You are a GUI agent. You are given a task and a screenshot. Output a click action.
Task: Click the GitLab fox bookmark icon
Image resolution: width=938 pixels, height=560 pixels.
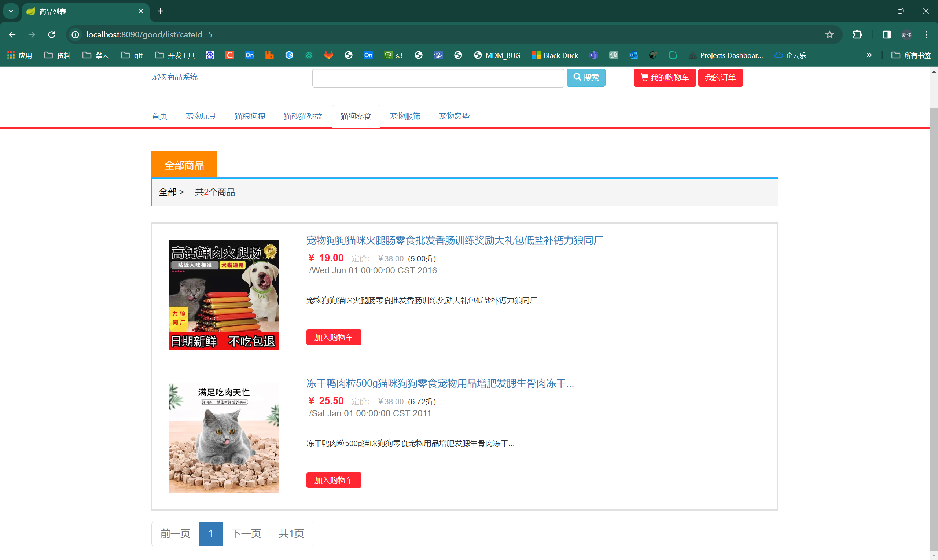(329, 55)
